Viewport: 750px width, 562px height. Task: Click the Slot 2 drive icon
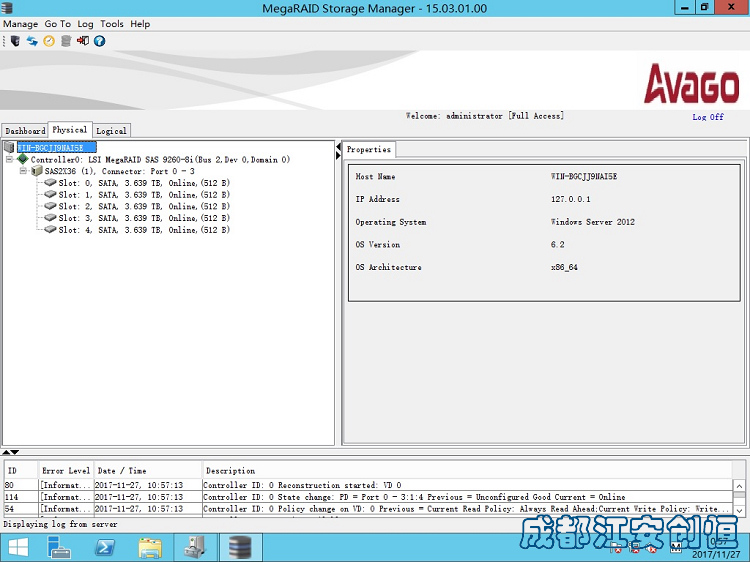coord(50,206)
